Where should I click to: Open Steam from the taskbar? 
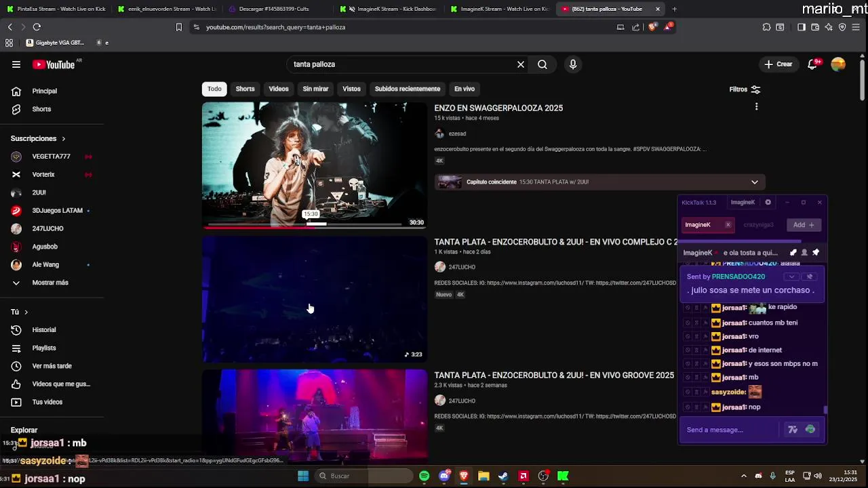click(x=503, y=476)
